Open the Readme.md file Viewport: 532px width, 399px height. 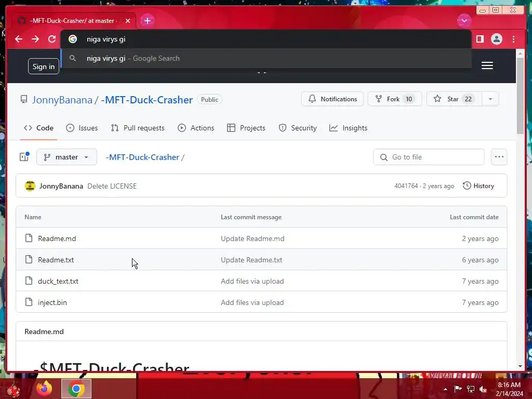[x=57, y=238]
